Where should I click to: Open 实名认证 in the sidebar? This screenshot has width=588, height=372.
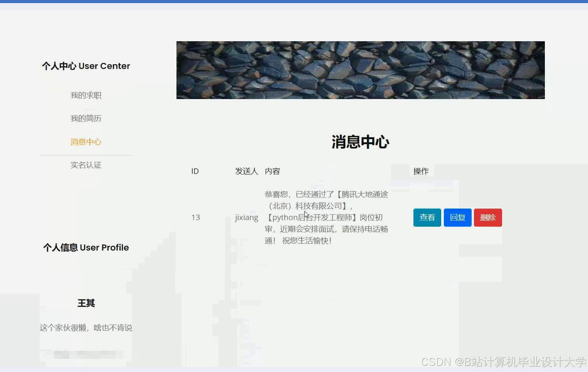pyautogui.click(x=86, y=165)
